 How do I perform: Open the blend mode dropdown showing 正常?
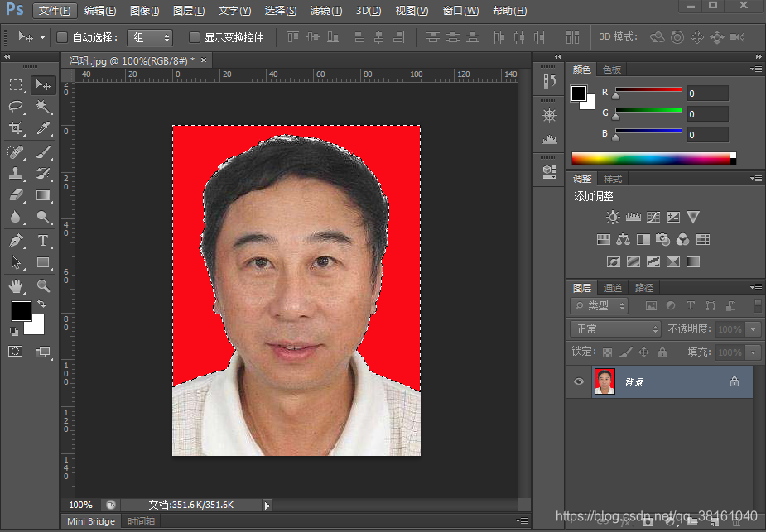point(614,328)
